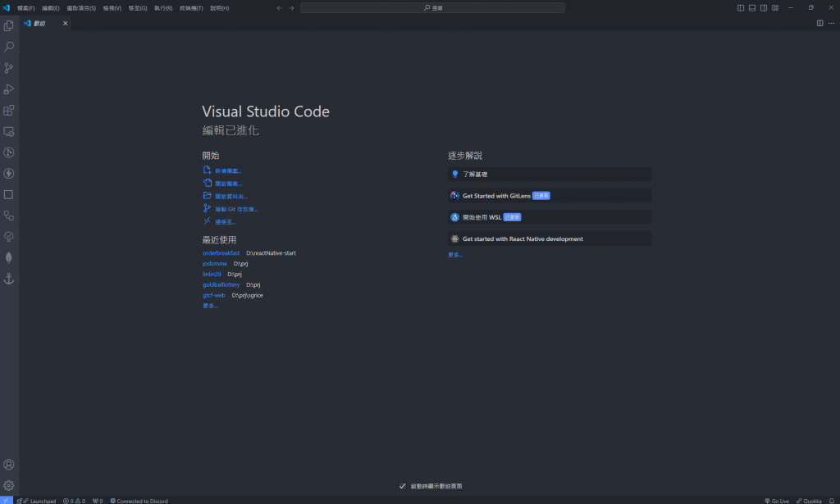Open the 移至(G) menu
The image size is (840, 504).
[x=138, y=8]
